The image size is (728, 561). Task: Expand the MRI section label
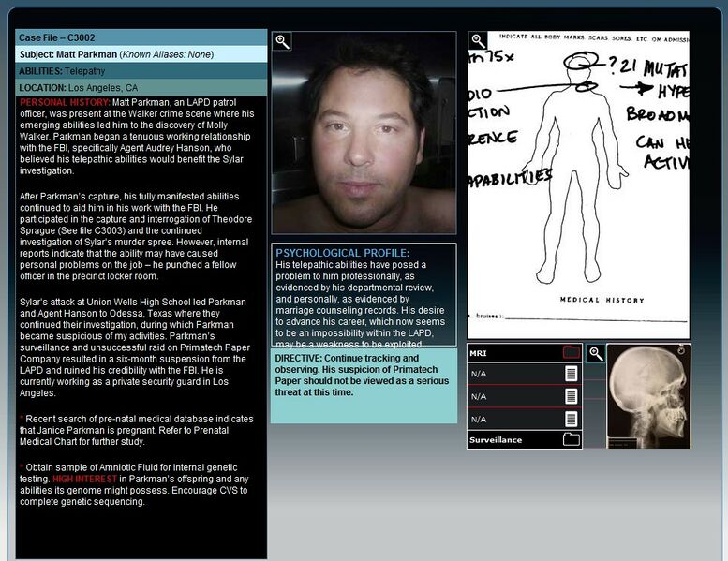481,354
